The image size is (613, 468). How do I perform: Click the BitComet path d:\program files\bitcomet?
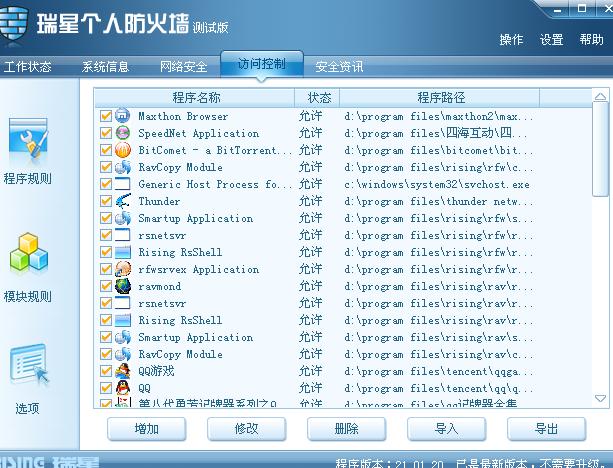pos(439,150)
